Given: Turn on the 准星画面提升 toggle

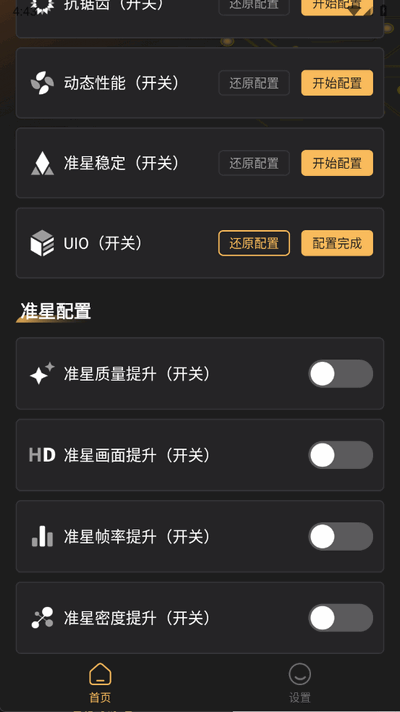Looking at the screenshot, I should coord(341,455).
